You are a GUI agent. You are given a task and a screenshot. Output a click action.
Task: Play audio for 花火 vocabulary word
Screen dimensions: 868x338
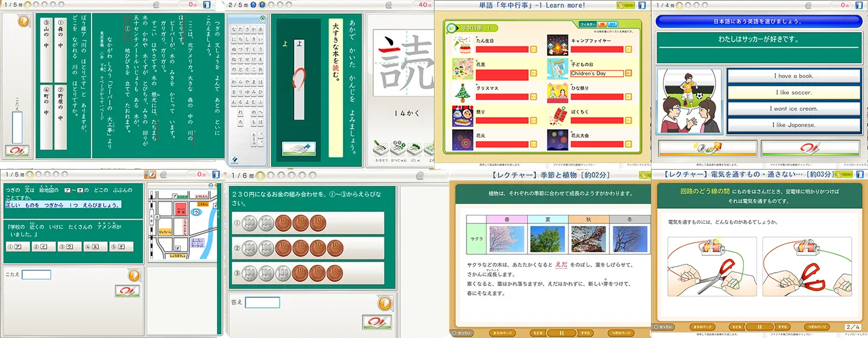point(533,144)
